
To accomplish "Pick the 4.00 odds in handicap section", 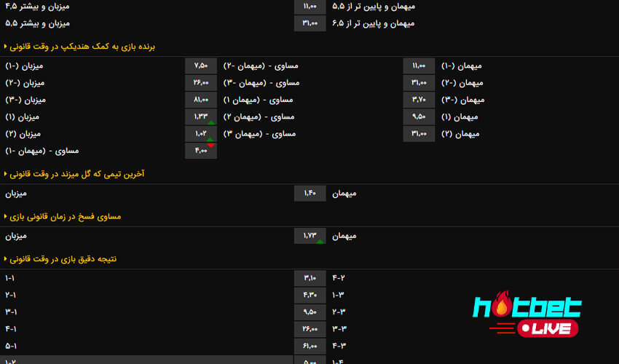I will [x=201, y=151].
